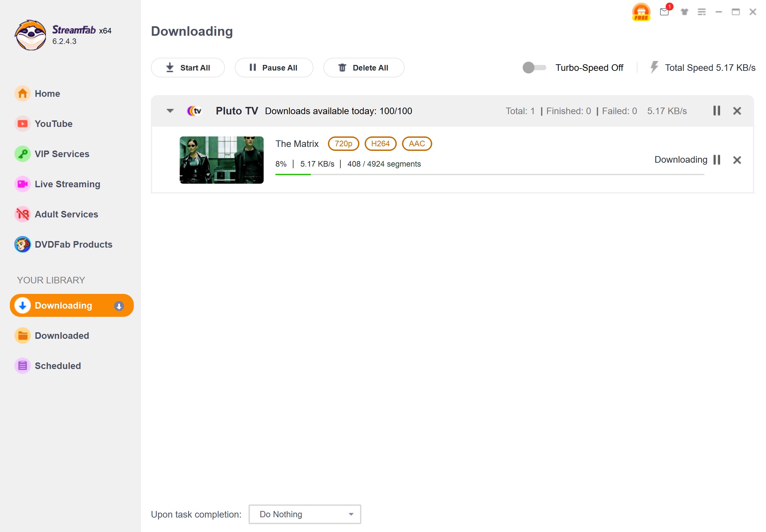Click Downloads available today: 100/100 text
The height and width of the screenshot is (532, 766).
pos(338,111)
